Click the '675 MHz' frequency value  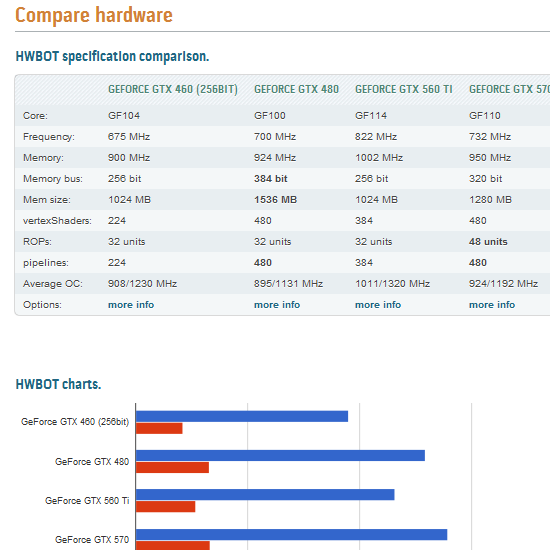(129, 136)
